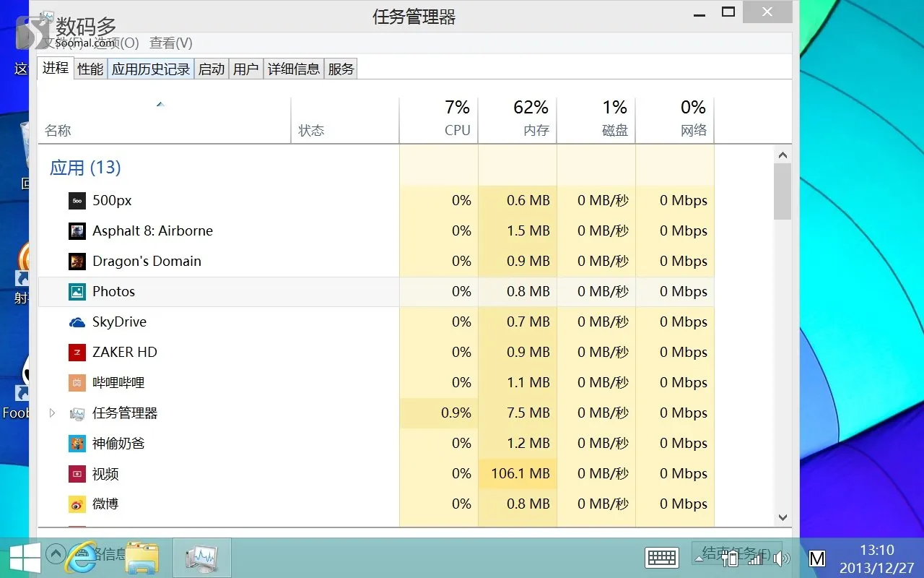Screen dimensions: 924x578
Task: Click the scrollbar up arrow
Action: pos(783,155)
